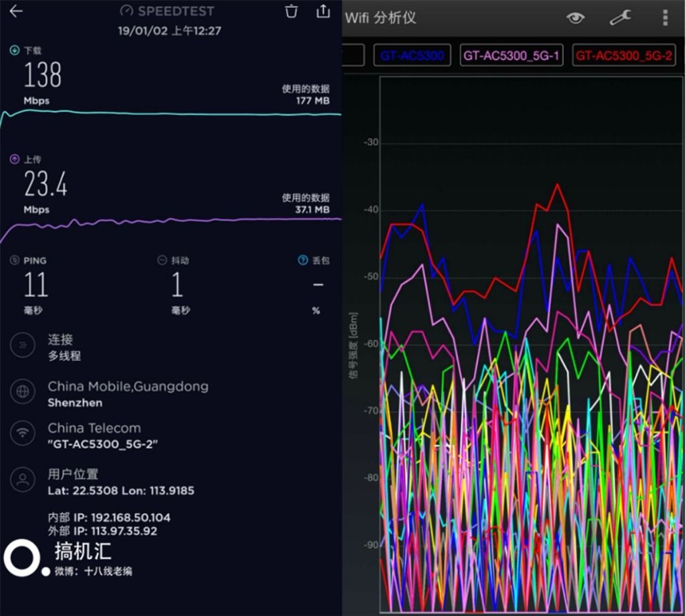Tap the -70 dBm axis label
Viewport: 686px width, 616px height.
click(x=371, y=411)
